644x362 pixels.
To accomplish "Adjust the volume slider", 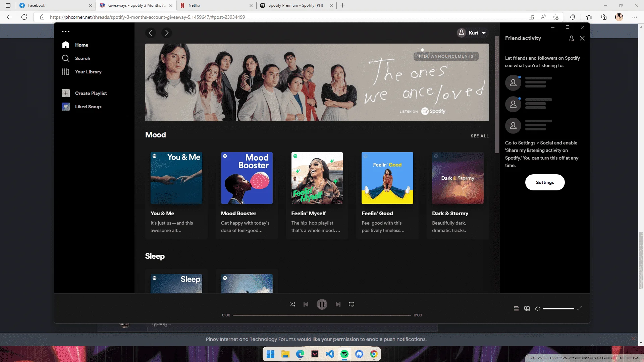I will (x=559, y=308).
